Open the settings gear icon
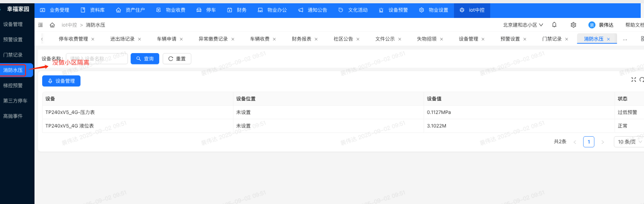Viewport: 644px width, 204px height. (573, 25)
